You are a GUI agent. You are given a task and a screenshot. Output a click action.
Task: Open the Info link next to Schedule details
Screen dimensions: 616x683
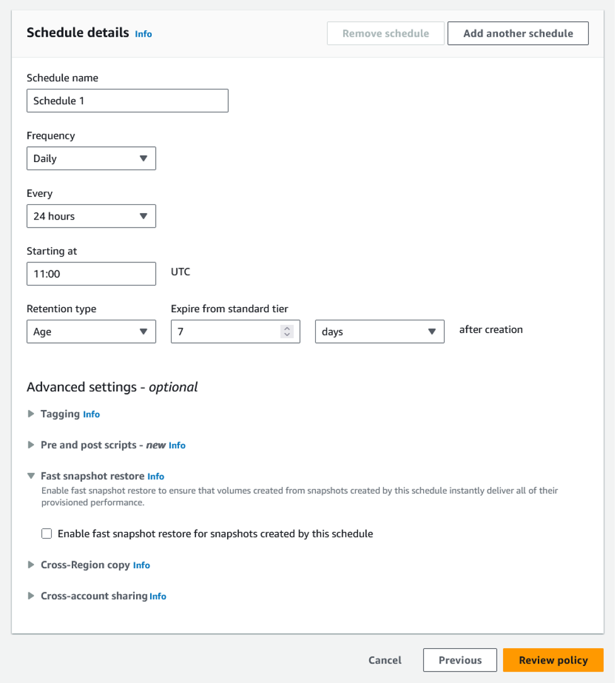pyautogui.click(x=143, y=34)
